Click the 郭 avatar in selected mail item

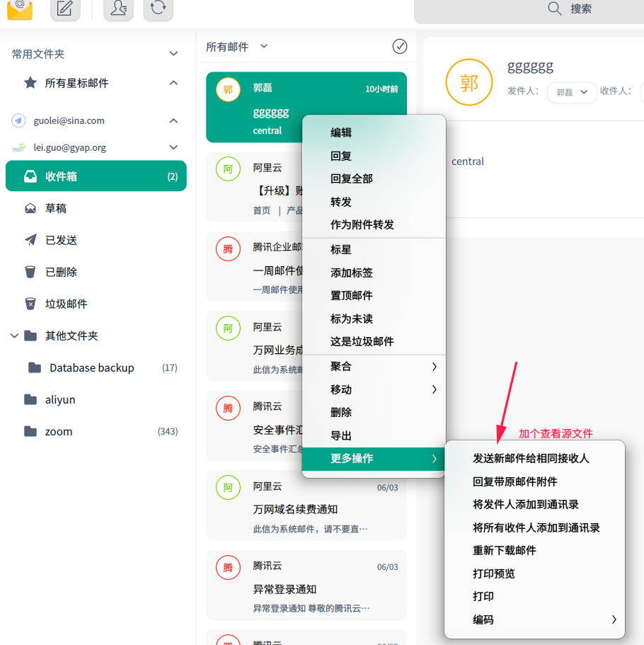[229, 89]
